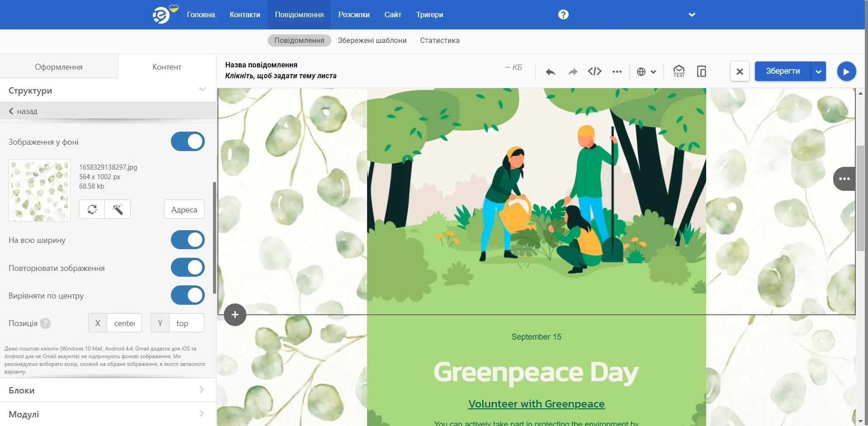Click the X position input field
This screenshot has height=426, width=868.
[x=124, y=323]
